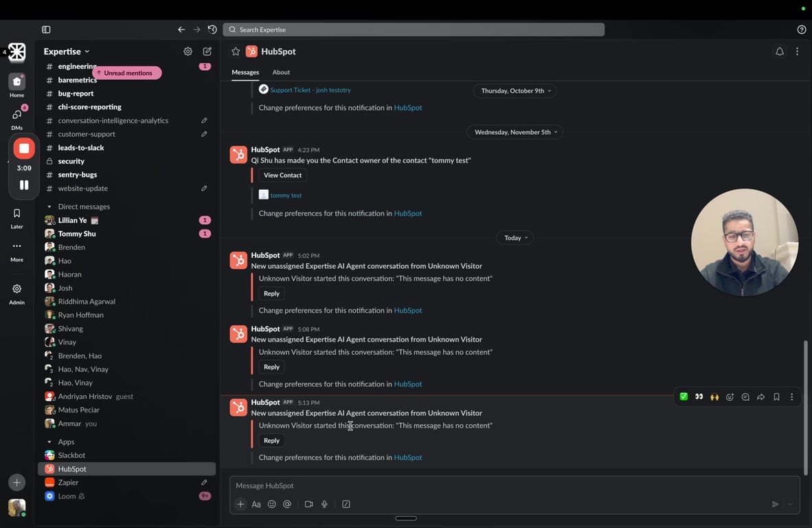Switch to the Messages tab
Screen dimensions: 812x528
[245, 73]
